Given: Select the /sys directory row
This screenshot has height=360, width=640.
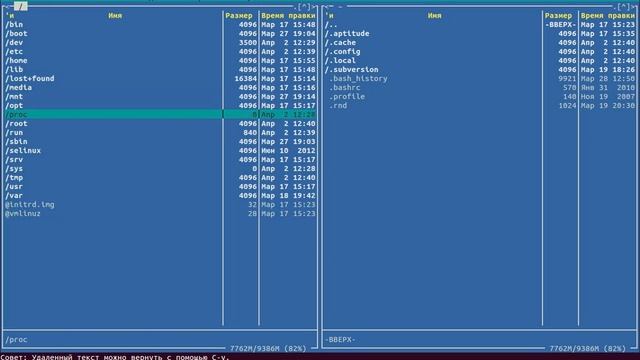Looking at the screenshot, I should pyautogui.click(x=160, y=169).
